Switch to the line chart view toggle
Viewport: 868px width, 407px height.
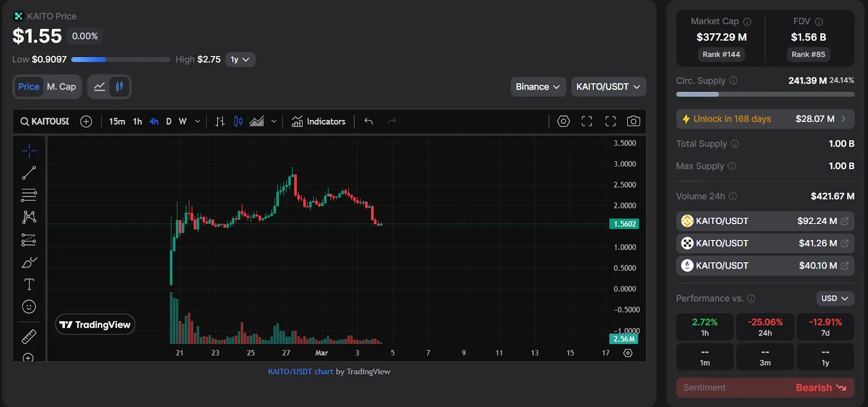(99, 87)
